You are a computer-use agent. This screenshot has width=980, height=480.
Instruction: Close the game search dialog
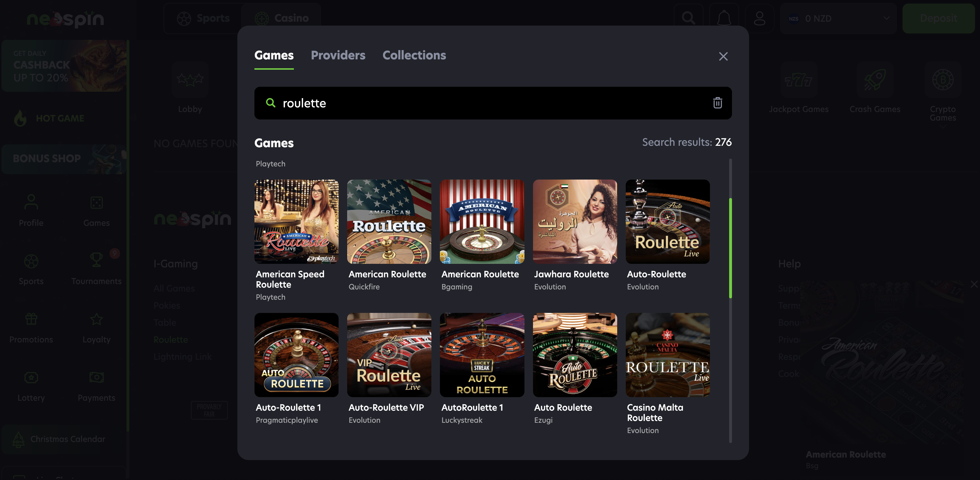[x=723, y=56]
